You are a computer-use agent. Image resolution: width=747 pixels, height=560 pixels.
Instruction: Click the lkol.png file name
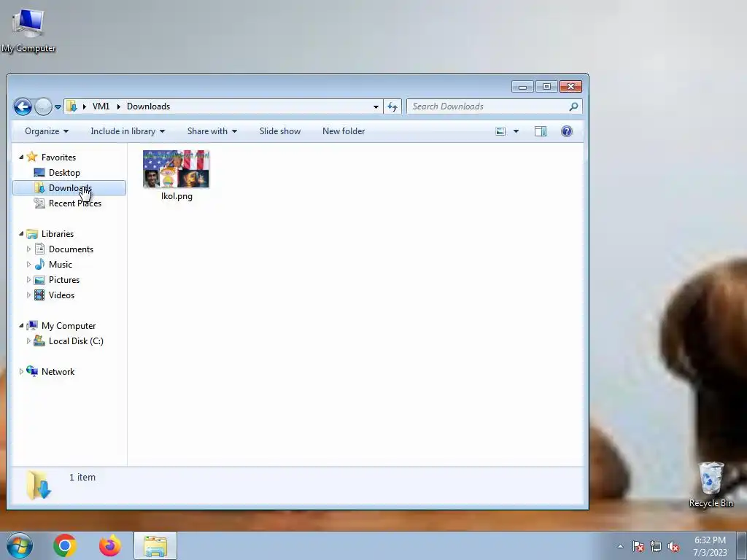177,195
